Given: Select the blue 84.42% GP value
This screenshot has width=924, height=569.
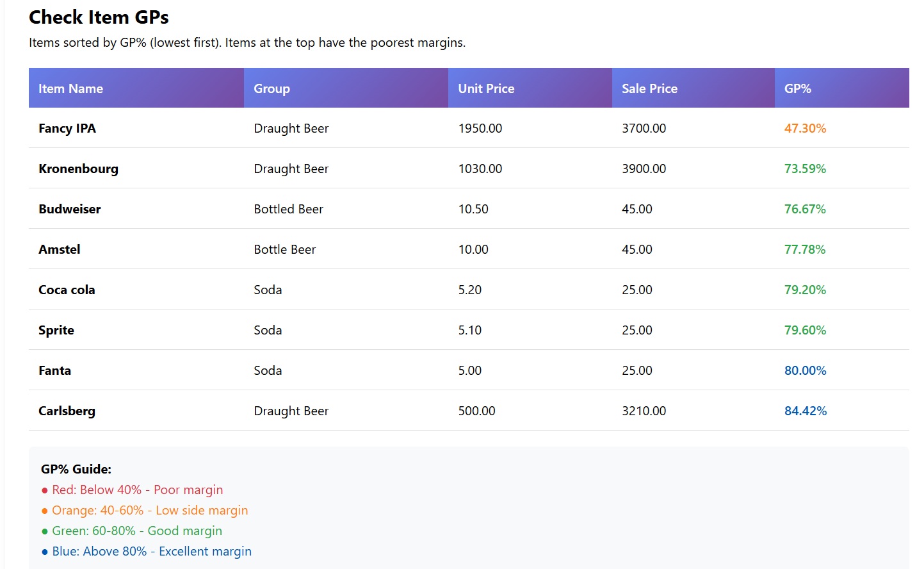Looking at the screenshot, I should [x=805, y=411].
